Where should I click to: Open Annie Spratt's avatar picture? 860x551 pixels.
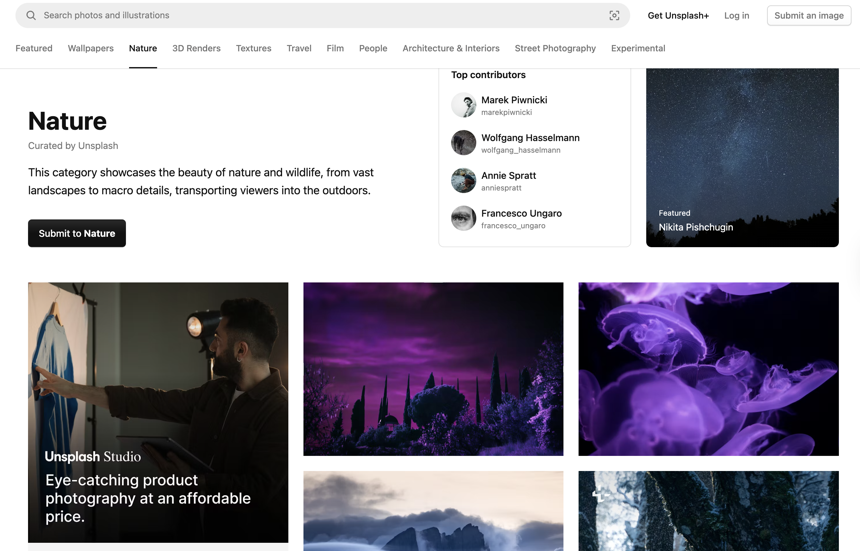point(463,181)
